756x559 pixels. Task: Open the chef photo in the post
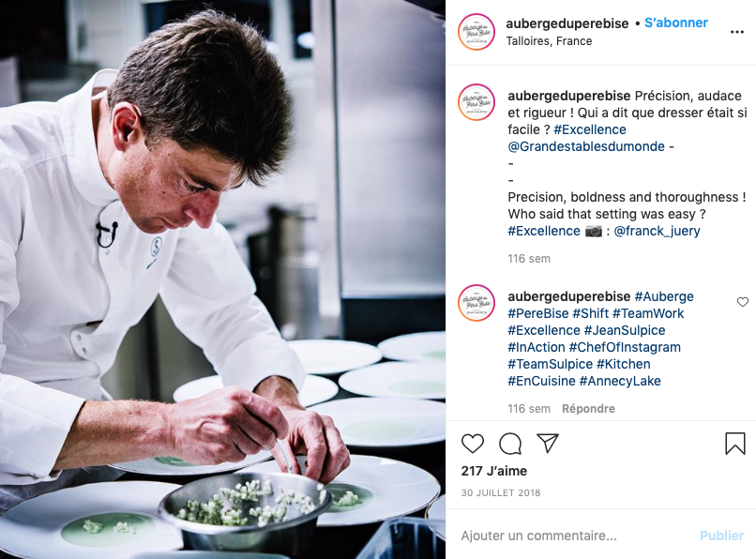tap(222, 279)
